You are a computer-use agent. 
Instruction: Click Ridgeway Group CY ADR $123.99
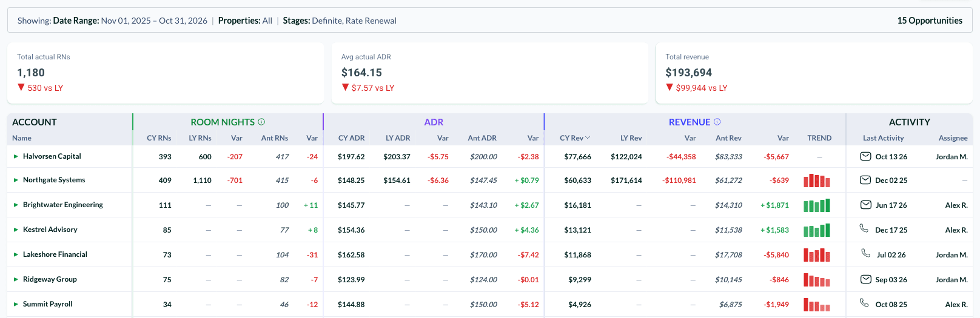[x=351, y=280]
